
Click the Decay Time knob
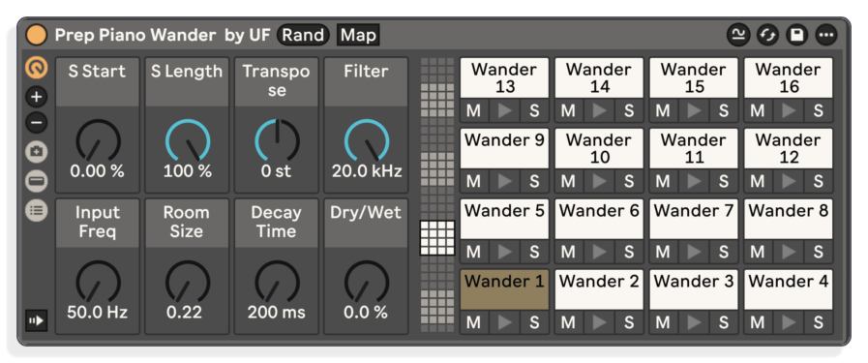coord(277,283)
